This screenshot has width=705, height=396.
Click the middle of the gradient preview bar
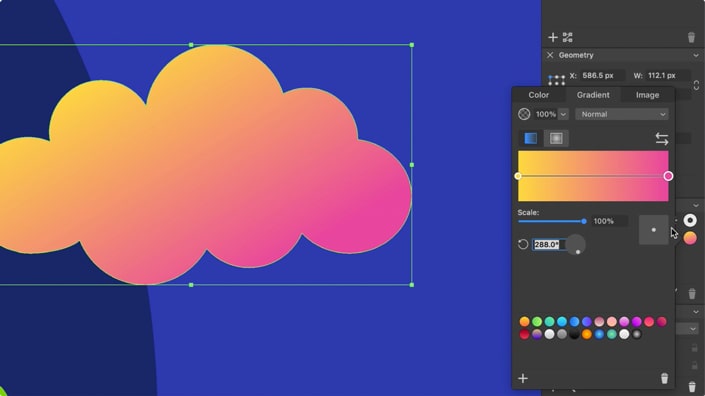tap(593, 176)
